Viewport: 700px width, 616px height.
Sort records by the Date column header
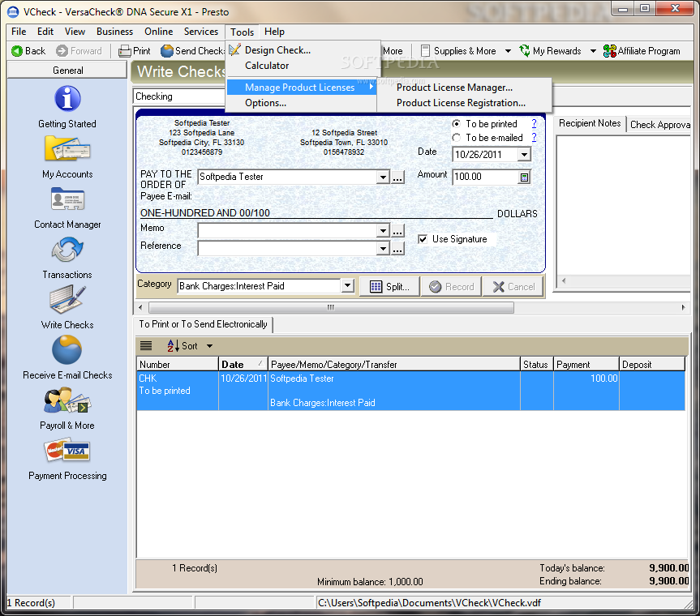pos(243,365)
